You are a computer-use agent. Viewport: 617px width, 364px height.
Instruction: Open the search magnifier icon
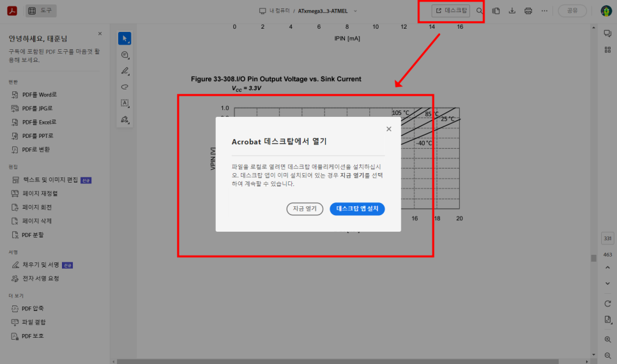pos(479,11)
